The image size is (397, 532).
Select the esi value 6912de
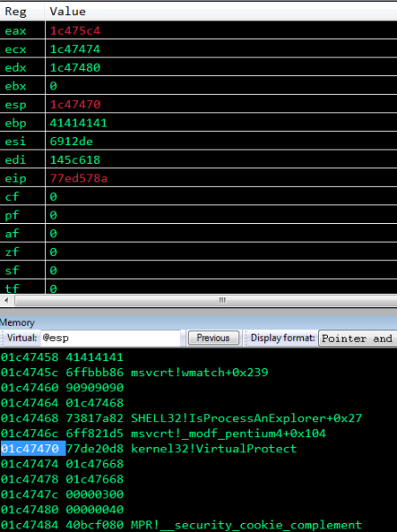71,141
